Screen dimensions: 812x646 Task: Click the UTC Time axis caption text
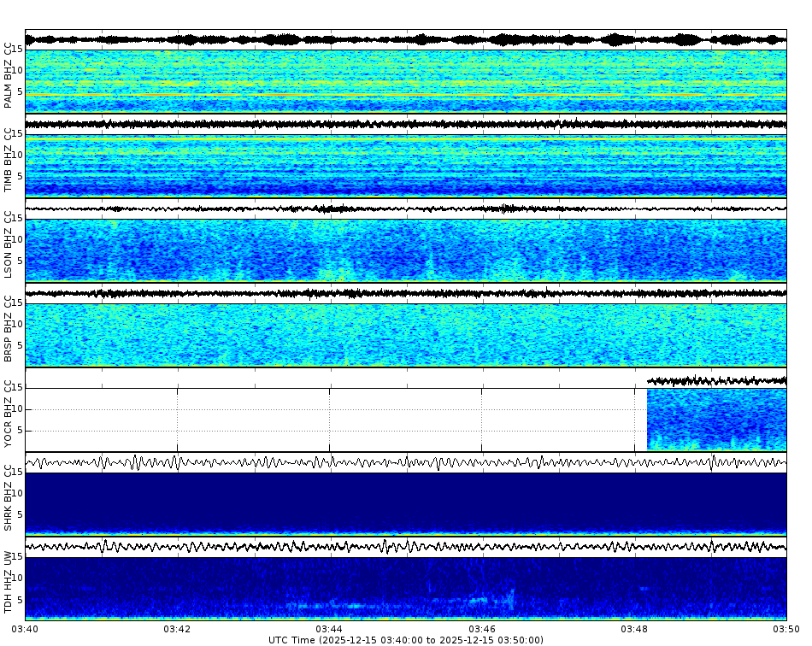click(406, 637)
